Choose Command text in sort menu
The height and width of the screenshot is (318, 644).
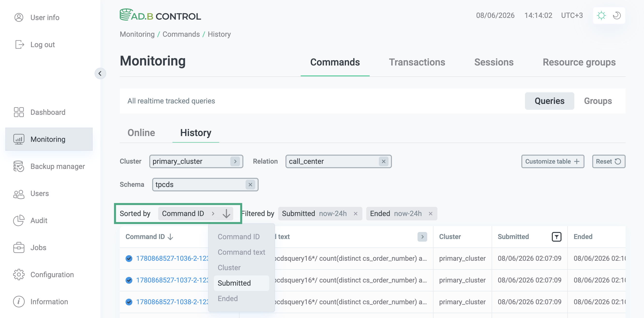click(x=241, y=252)
